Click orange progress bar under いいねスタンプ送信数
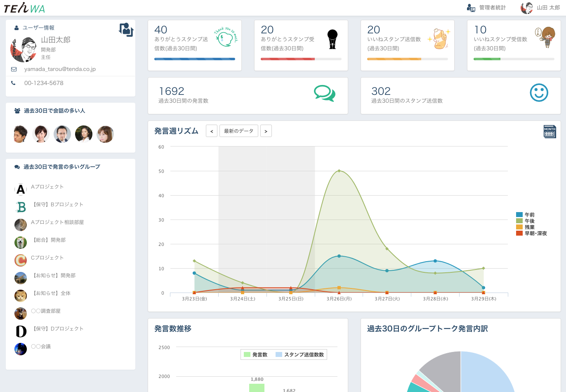 [394, 59]
